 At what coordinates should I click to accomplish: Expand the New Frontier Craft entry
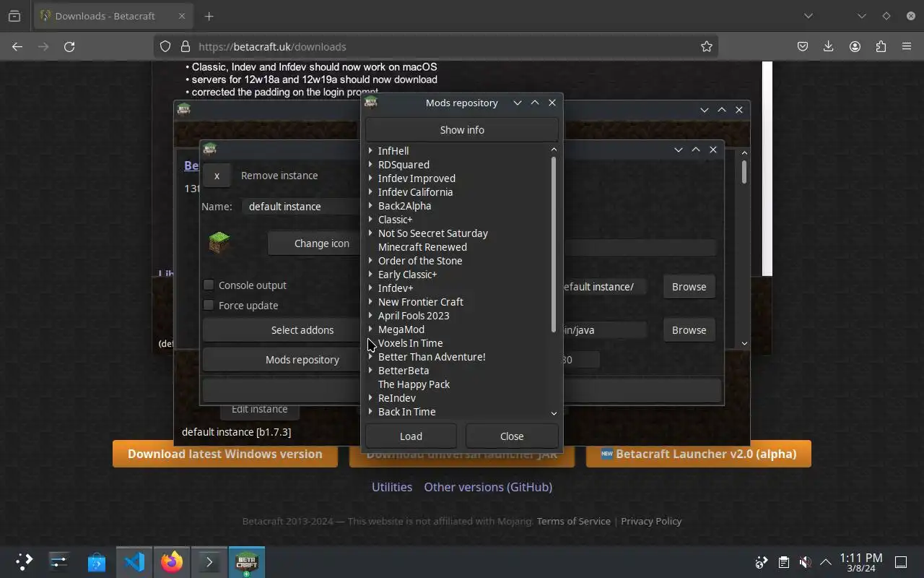[x=370, y=302]
